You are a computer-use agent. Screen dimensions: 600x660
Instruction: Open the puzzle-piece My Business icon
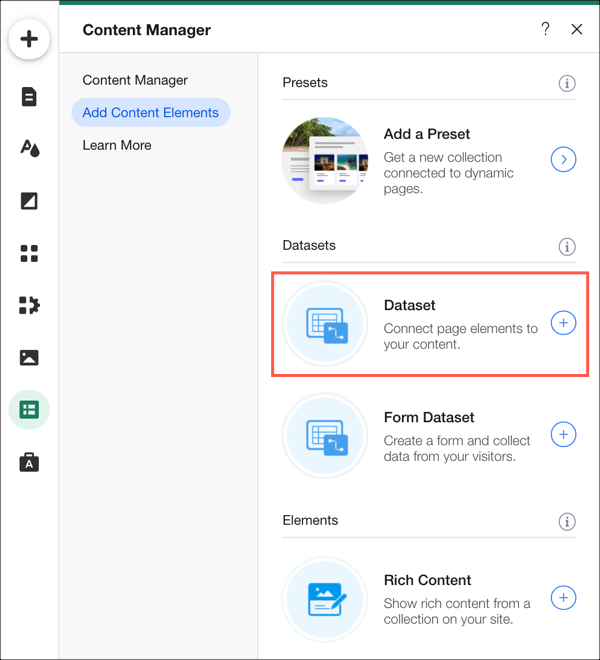[x=29, y=306]
